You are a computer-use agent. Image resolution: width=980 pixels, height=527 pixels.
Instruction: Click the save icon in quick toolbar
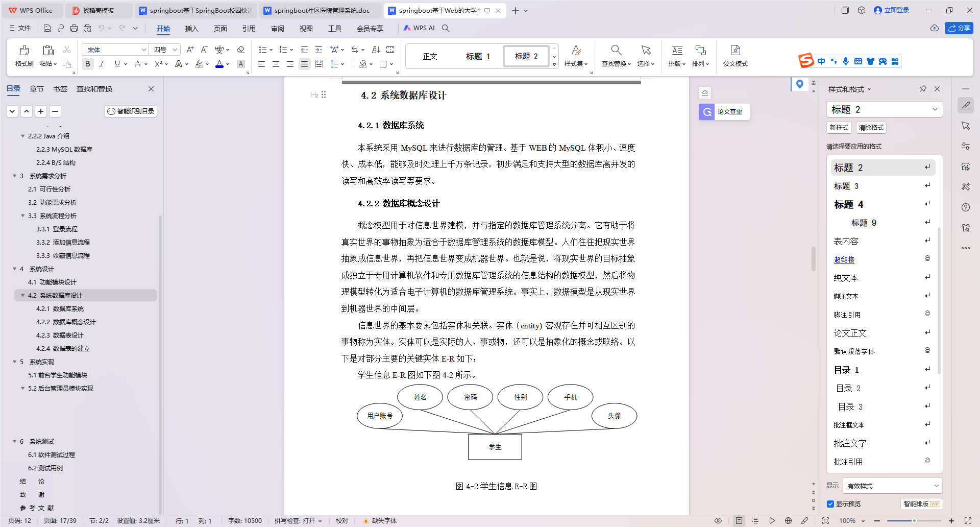pyautogui.click(x=47, y=28)
